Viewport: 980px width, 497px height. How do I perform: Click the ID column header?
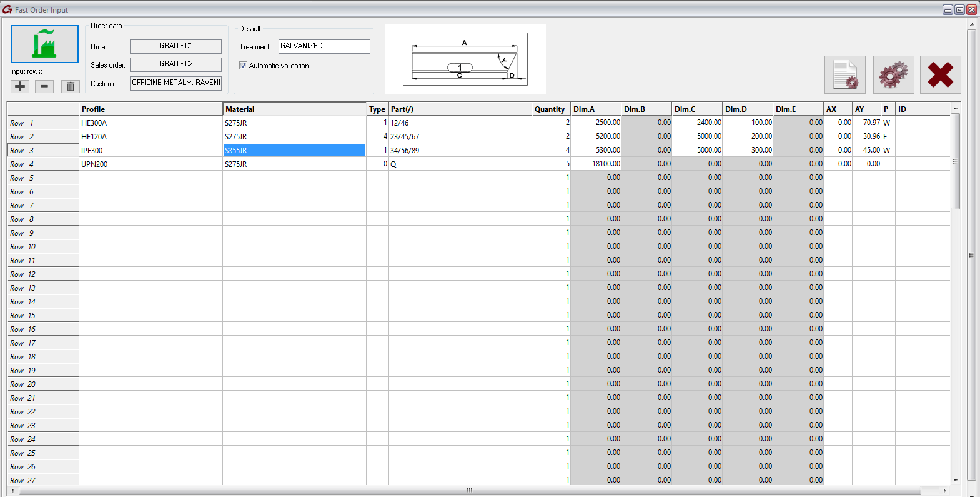tap(923, 109)
